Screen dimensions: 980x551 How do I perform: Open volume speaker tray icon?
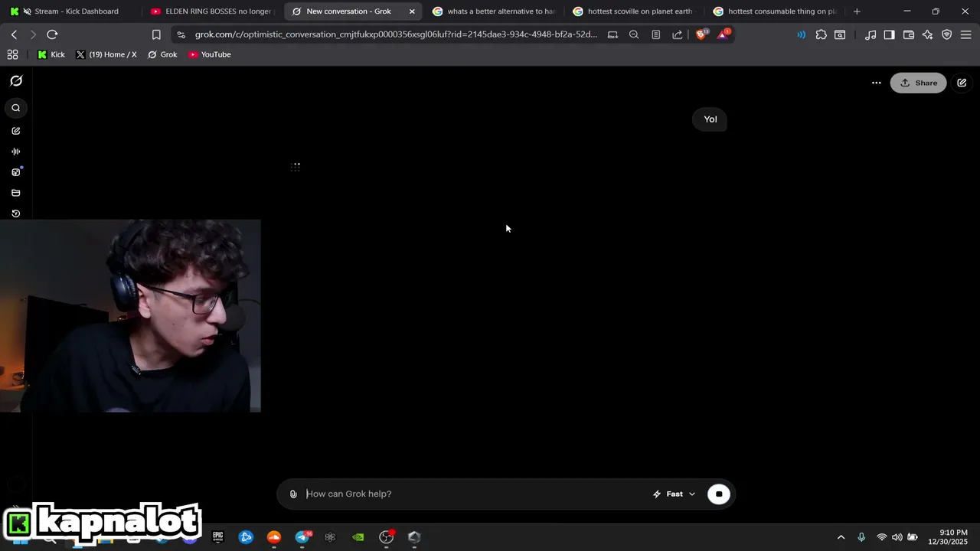[897, 537]
